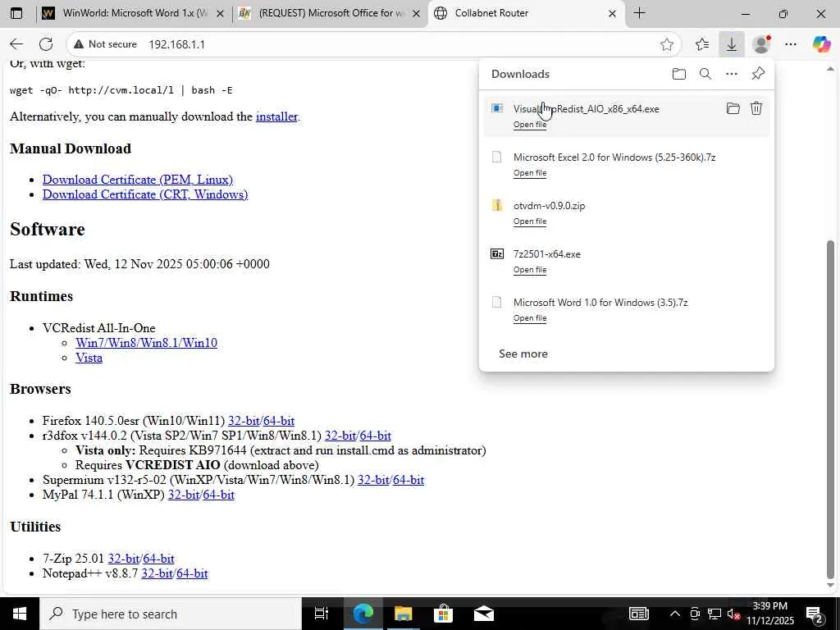
Task: Click See more in Downloads panel
Action: pos(523,354)
